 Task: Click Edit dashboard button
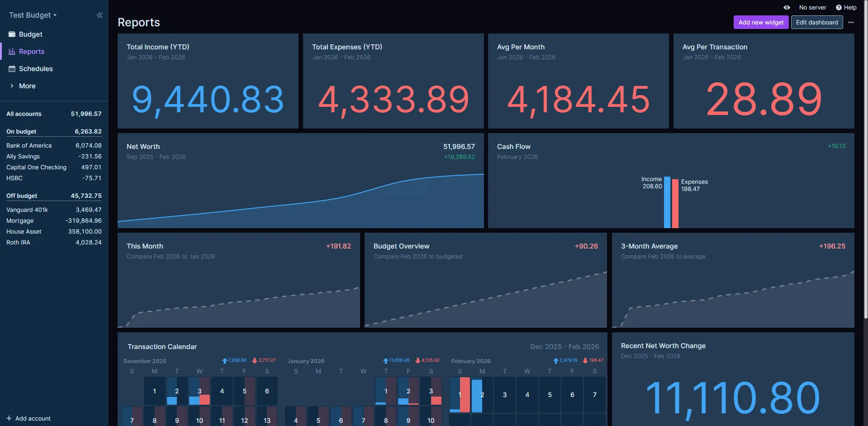[x=816, y=22]
